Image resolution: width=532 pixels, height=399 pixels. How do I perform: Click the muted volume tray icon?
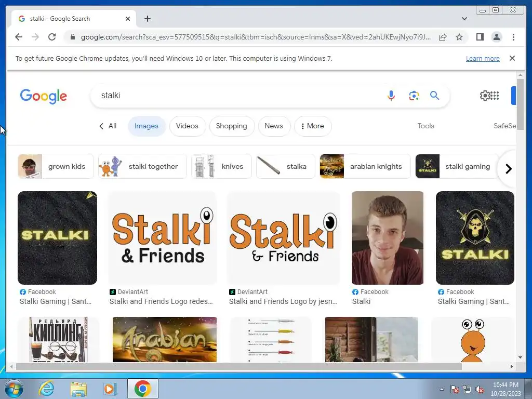tap(480, 389)
